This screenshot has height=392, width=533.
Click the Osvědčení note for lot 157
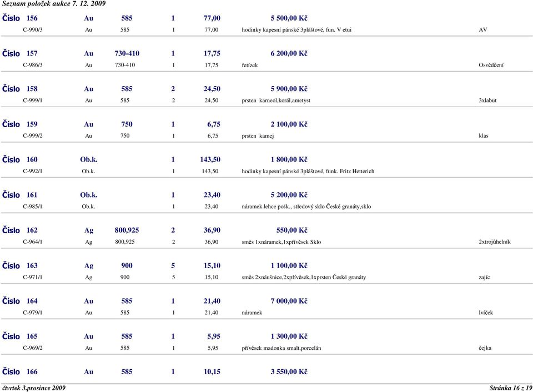491,65
